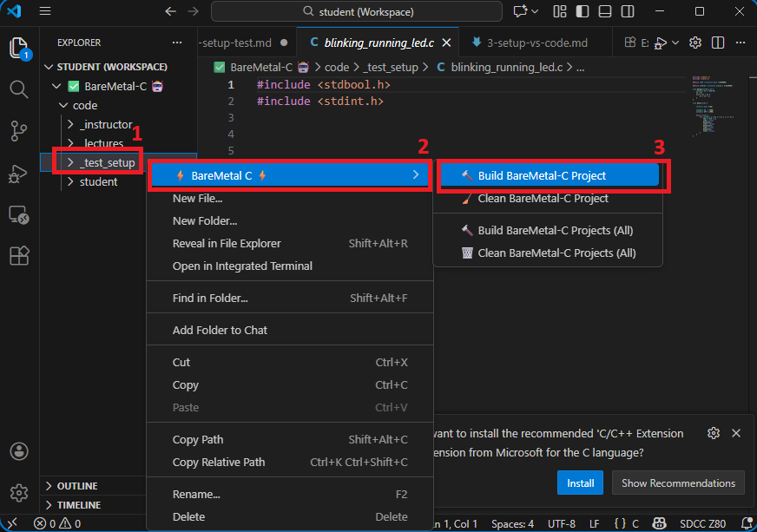Image resolution: width=757 pixels, height=532 pixels.
Task: Expand the _instructor folder
Action: click(105, 124)
